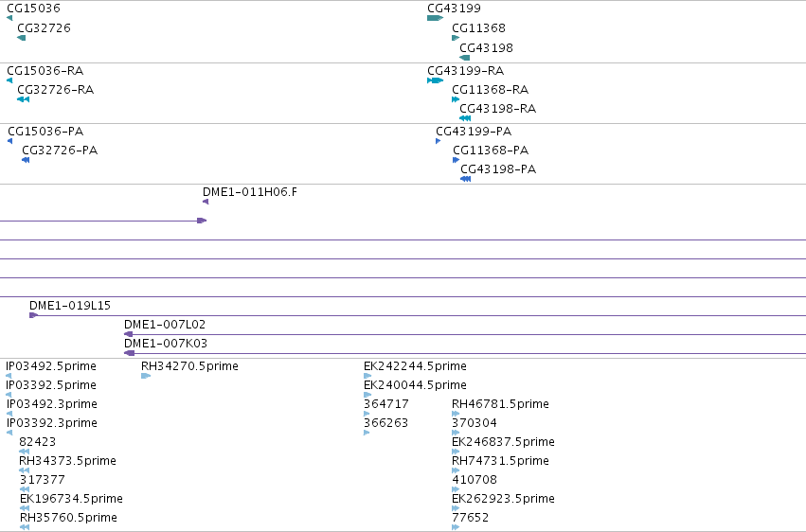806x532 pixels.
Task: Open the CG11368 gene label
Action: coord(478,27)
